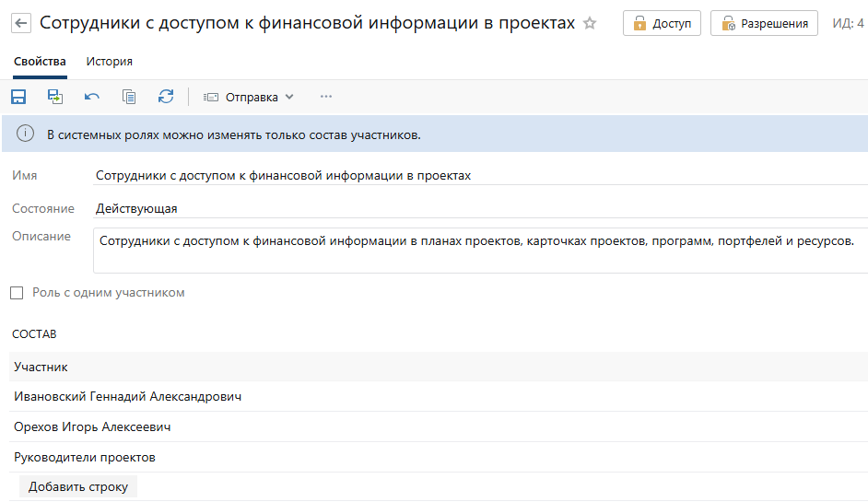868x502 pixels.
Task: Select the Руководители проектов row
Action: click(85, 457)
